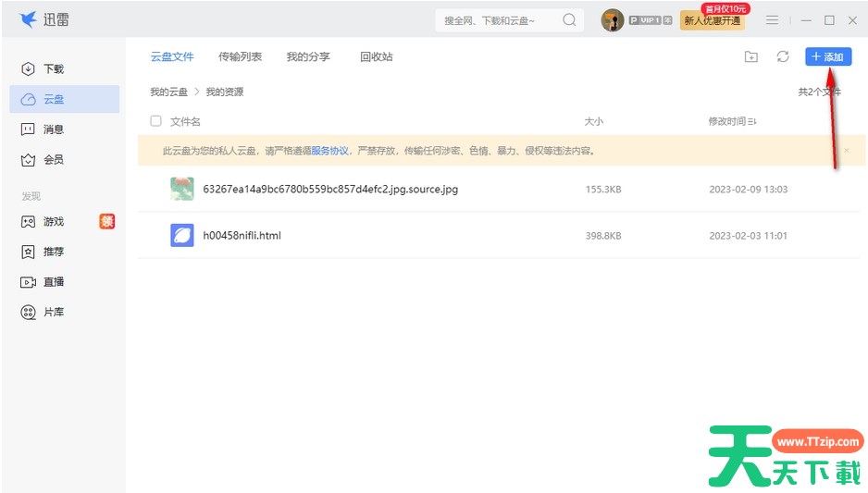Open the 游戏 games section
The image size is (868, 493).
pyautogui.click(x=53, y=222)
